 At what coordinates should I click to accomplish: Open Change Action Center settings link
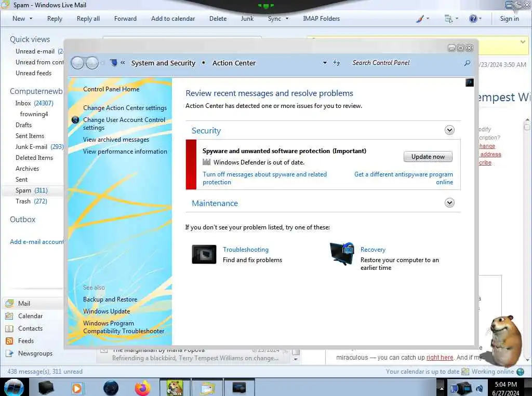(125, 108)
